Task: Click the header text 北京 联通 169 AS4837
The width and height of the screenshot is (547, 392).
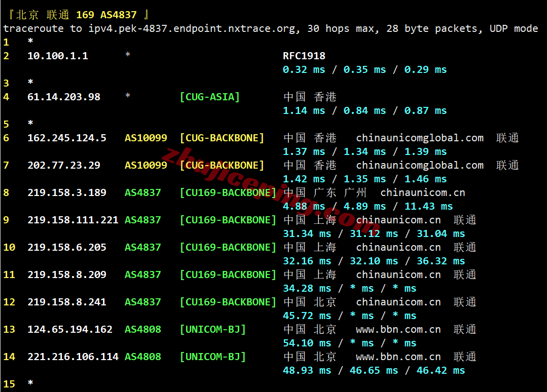Action: [x=77, y=15]
